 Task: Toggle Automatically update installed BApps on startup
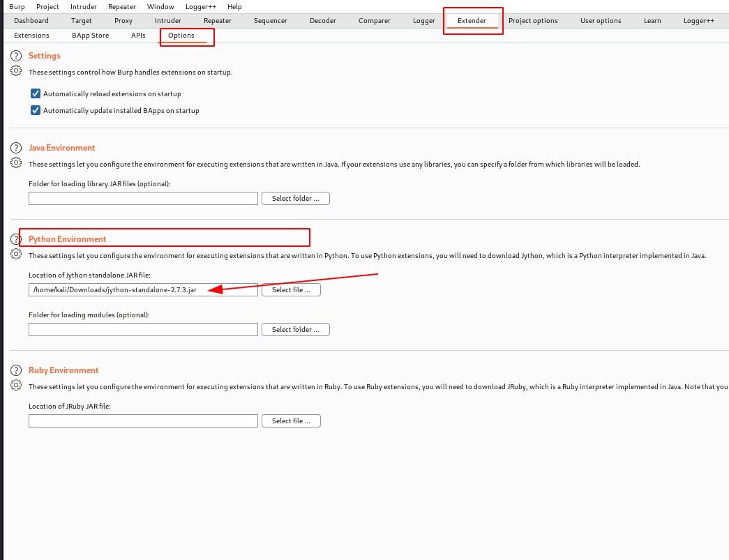36,110
